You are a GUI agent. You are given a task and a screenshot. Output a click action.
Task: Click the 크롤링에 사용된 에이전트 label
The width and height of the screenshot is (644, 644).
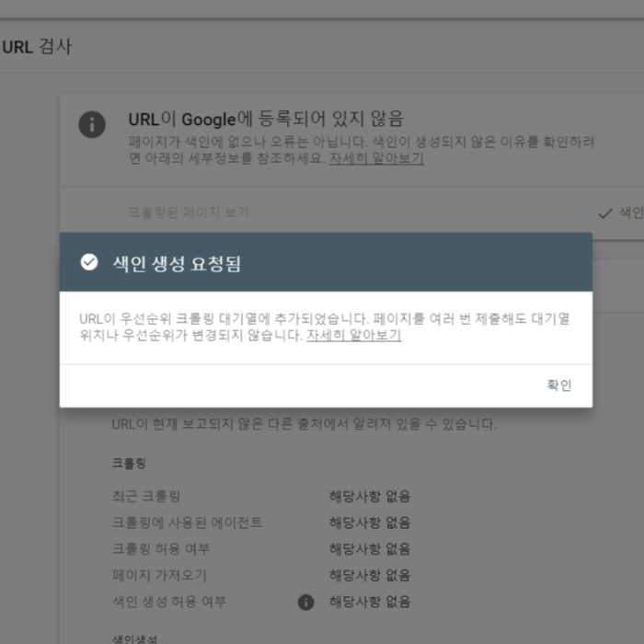point(188,523)
